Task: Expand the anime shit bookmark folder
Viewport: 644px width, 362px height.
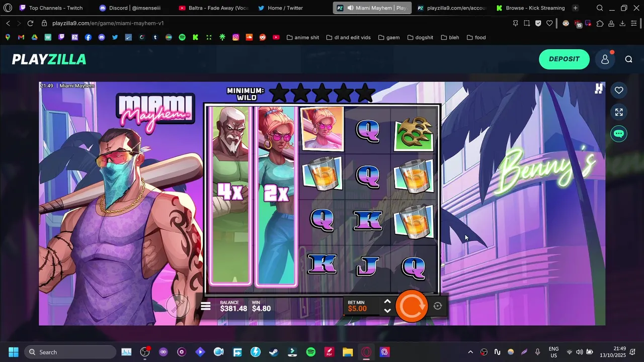Action: point(303,37)
